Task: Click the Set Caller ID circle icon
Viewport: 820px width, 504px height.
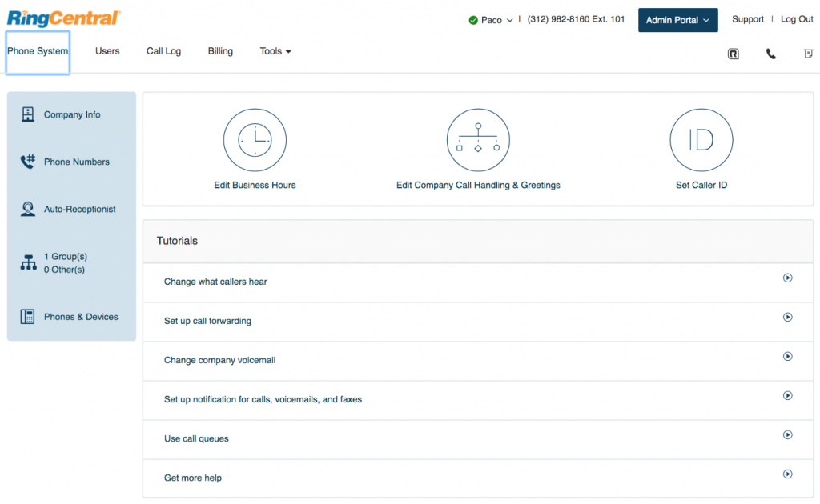Action: tap(701, 140)
